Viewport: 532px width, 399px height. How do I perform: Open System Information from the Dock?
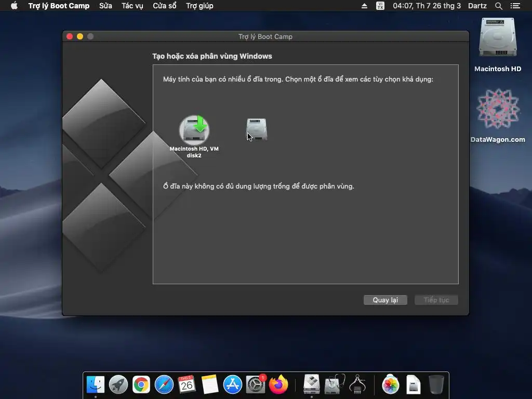tap(357, 384)
